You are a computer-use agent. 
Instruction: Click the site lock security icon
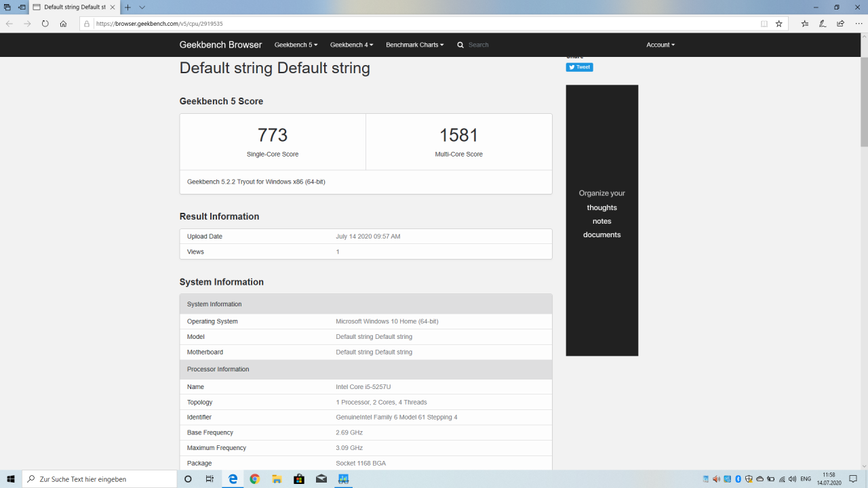point(87,23)
